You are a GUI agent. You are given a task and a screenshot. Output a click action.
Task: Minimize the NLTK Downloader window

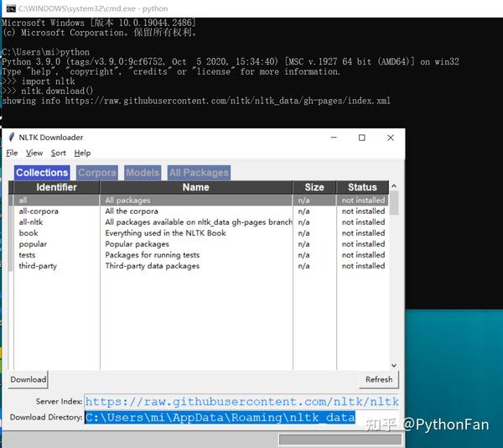(x=334, y=138)
